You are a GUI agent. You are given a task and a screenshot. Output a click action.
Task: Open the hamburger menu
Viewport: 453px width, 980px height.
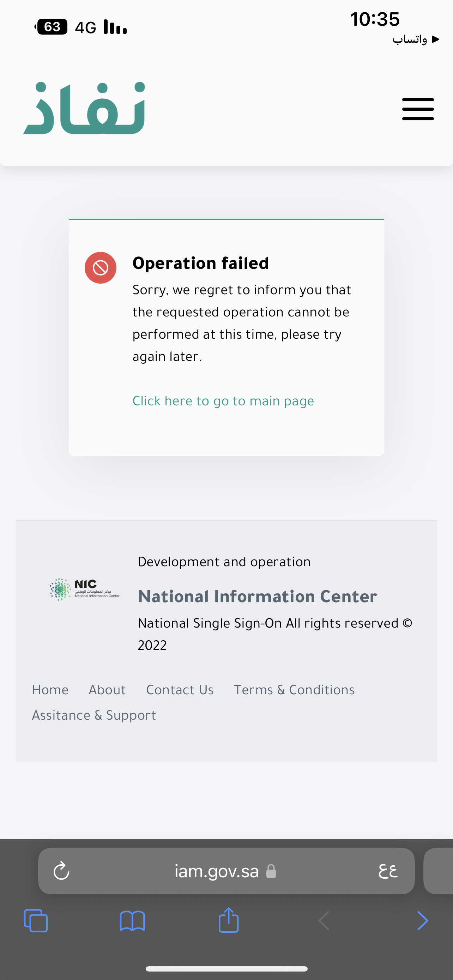pos(418,109)
